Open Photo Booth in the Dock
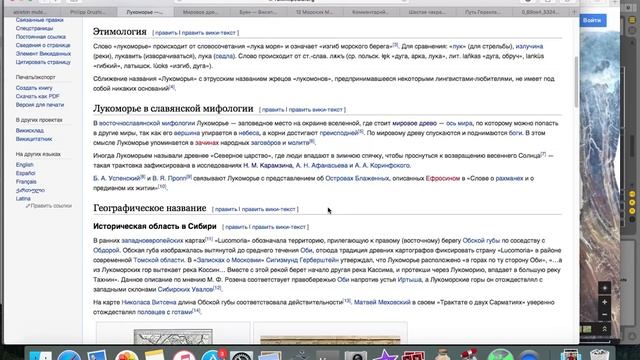The width and height of the screenshot is (640, 360). pyautogui.click(x=413, y=355)
